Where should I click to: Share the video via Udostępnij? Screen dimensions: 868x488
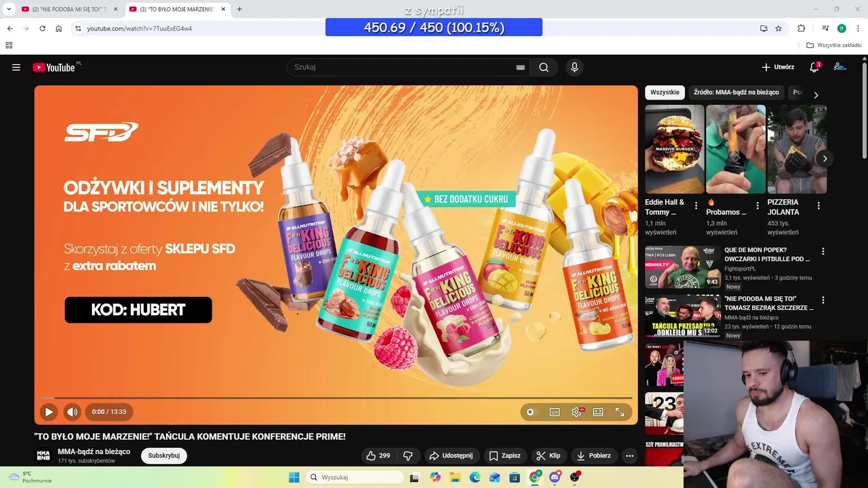click(452, 455)
